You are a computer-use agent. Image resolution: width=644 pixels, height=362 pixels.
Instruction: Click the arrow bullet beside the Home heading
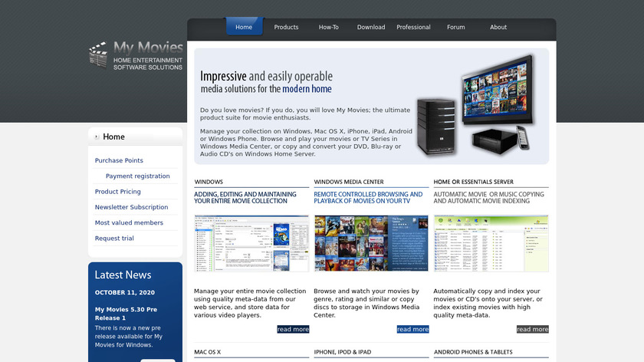97,137
